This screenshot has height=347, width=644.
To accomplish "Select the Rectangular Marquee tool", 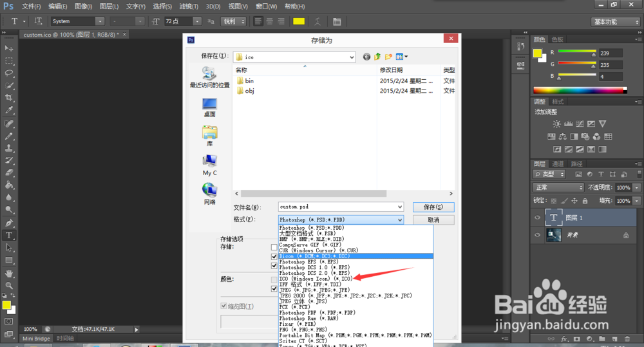I will click(9, 61).
